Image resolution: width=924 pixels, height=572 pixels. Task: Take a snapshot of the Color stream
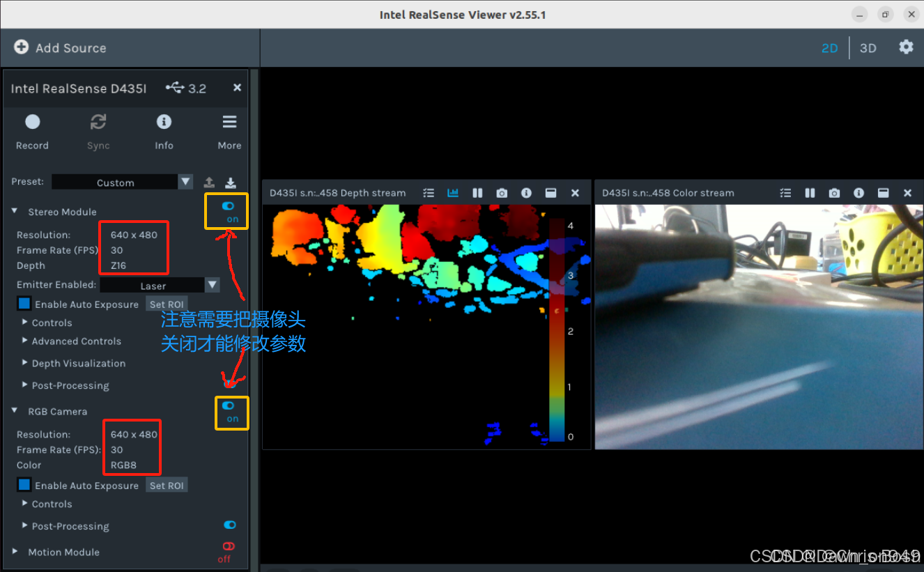click(834, 193)
